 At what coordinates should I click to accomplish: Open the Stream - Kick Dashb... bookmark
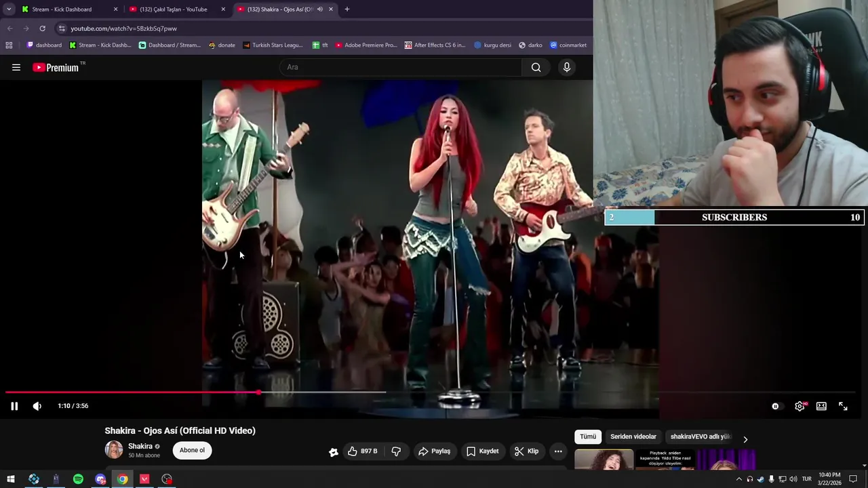click(100, 45)
